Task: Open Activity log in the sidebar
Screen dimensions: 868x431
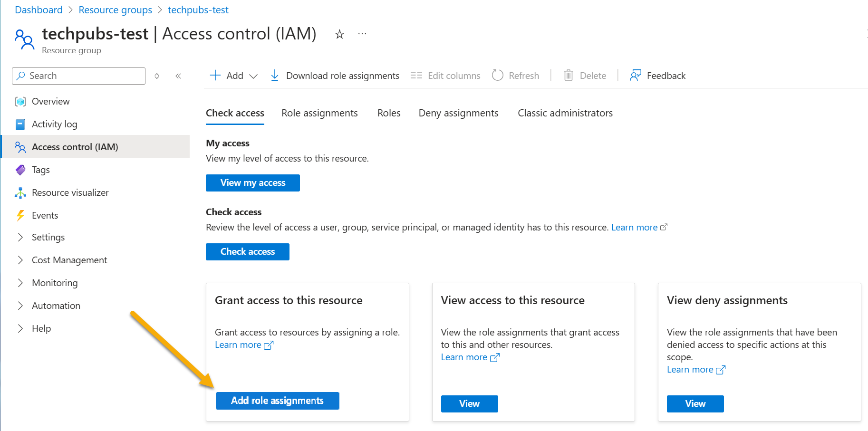Action: click(x=54, y=124)
